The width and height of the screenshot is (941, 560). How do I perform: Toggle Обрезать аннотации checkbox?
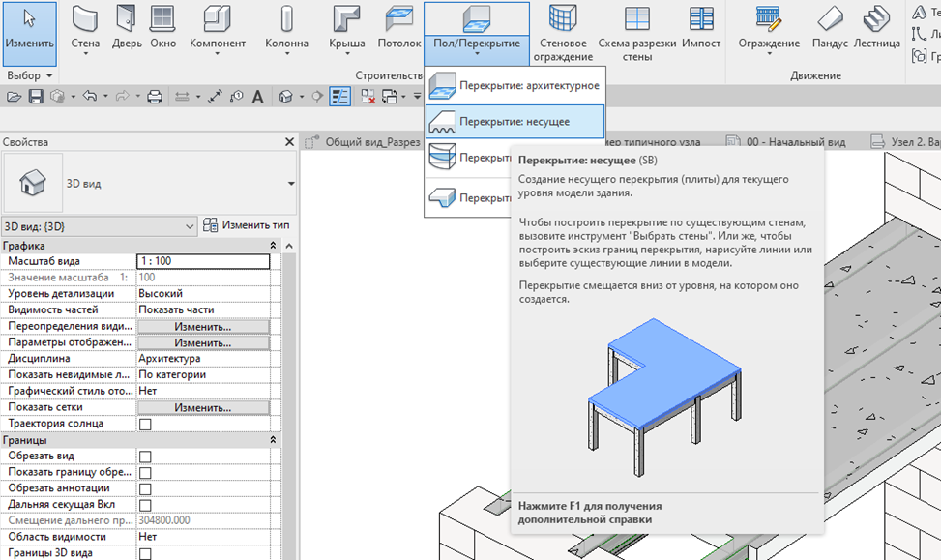145,489
